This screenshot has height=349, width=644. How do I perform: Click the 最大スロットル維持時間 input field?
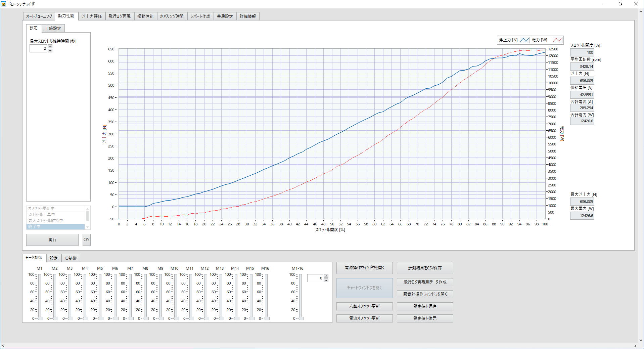pyautogui.click(x=38, y=48)
